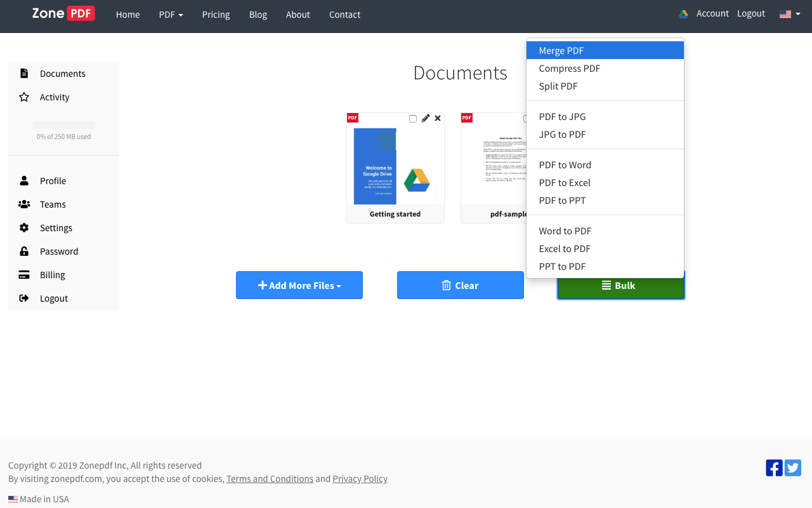This screenshot has width=812, height=508.
Task: Open the Pricing page
Action: point(216,14)
